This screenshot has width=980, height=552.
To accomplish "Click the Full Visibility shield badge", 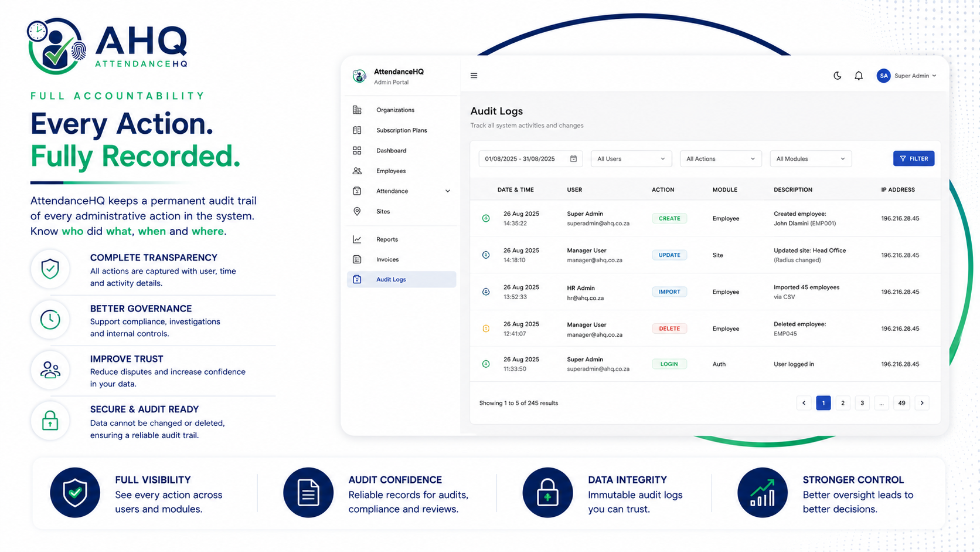I will point(75,493).
